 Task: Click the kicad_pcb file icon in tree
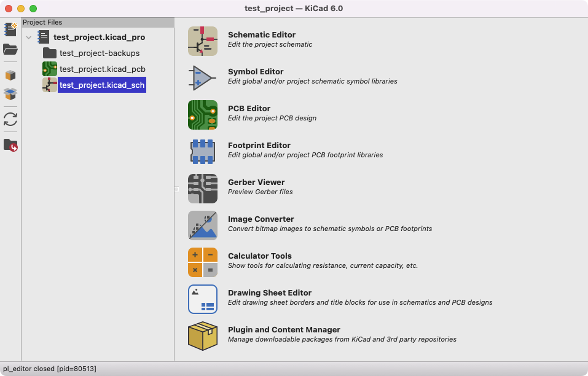click(x=50, y=69)
